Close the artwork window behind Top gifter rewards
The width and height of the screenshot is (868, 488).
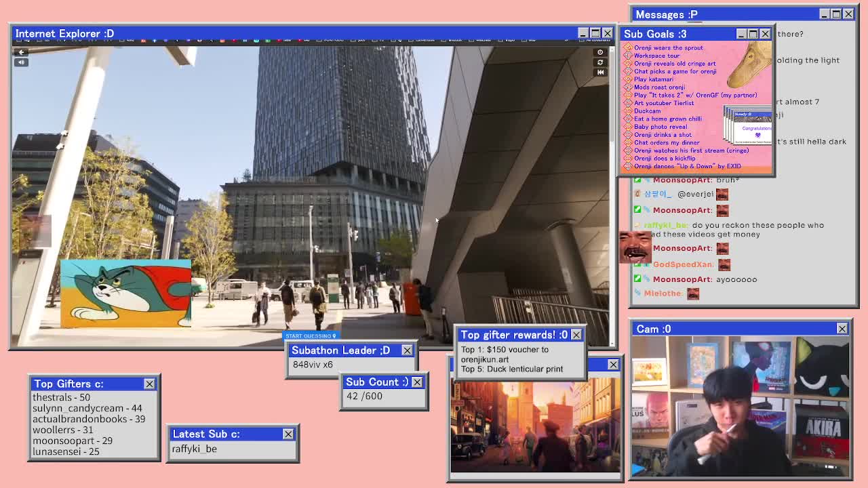[613, 365]
